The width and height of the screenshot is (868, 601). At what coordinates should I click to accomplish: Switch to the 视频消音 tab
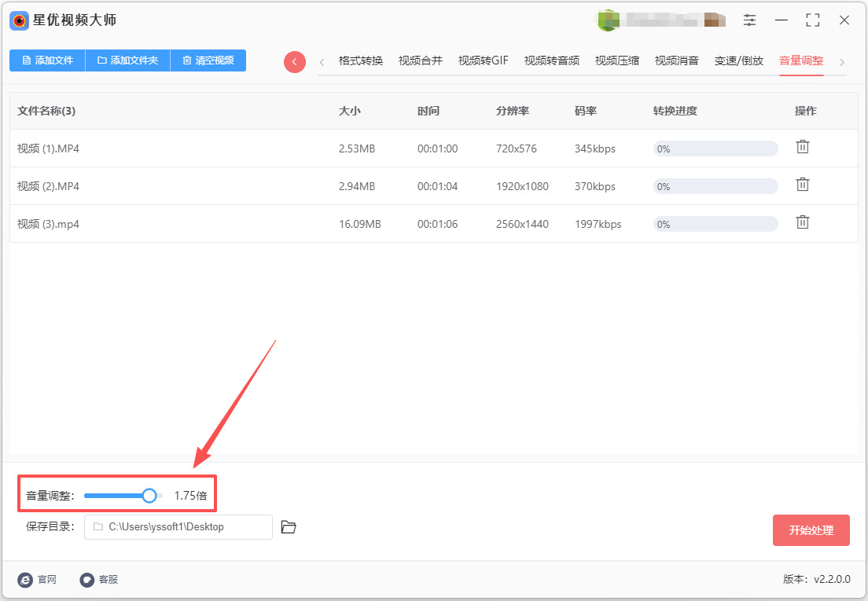(677, 60)
